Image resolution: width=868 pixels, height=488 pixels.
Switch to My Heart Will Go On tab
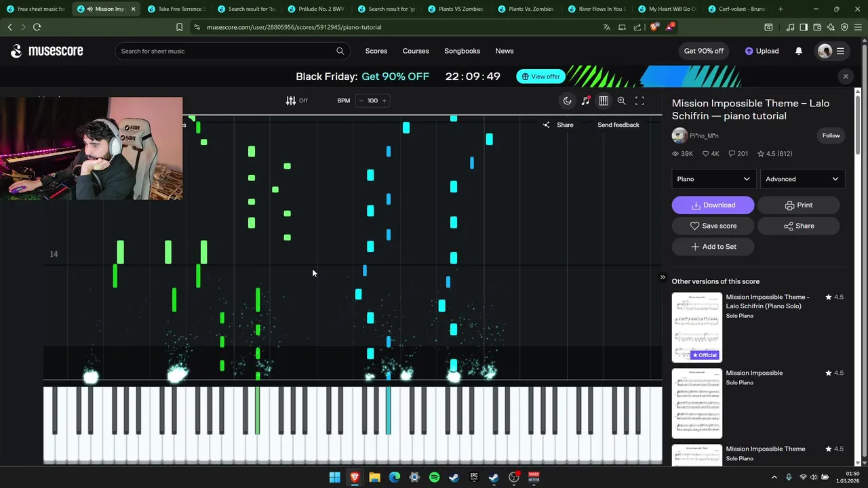tap(667, 9)
